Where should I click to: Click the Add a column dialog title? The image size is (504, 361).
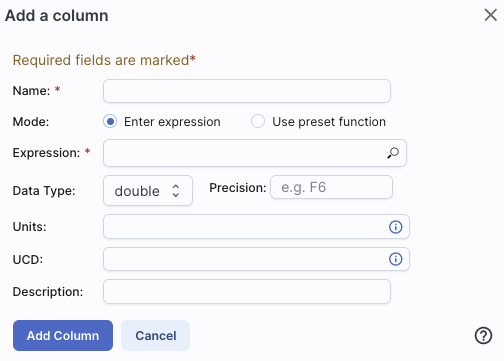point(57,16)
